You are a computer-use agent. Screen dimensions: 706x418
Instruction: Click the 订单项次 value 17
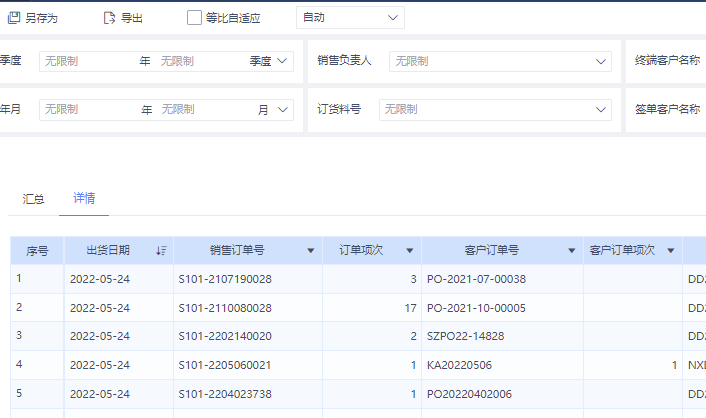click(410, 308)
